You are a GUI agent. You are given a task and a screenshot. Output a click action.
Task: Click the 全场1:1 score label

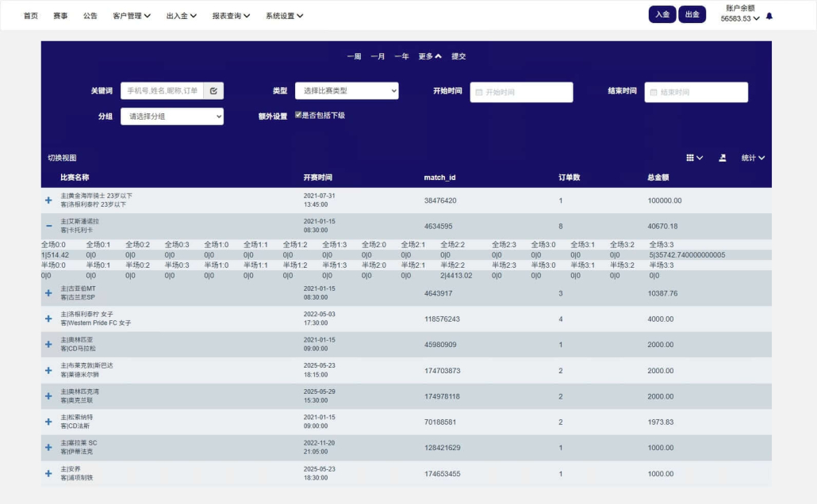pyautogui.click(x=255, y=244)
